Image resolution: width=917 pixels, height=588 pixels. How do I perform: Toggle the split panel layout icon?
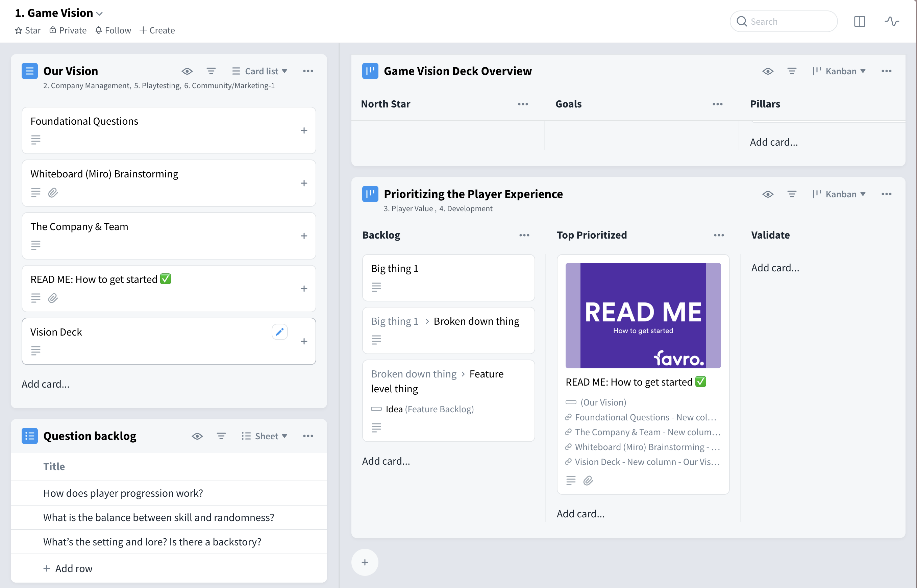(859, 21)
